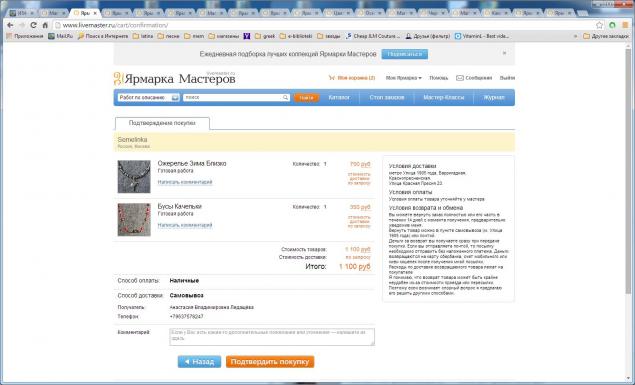This screenshot has height=385, width=635.
Task: Click the green extension icon by the address bar
Action: [612, 25]
